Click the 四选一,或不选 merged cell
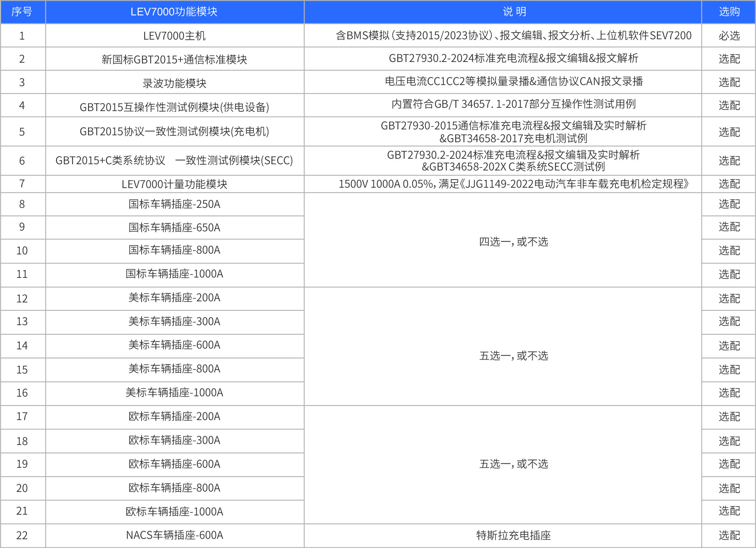 514,242
